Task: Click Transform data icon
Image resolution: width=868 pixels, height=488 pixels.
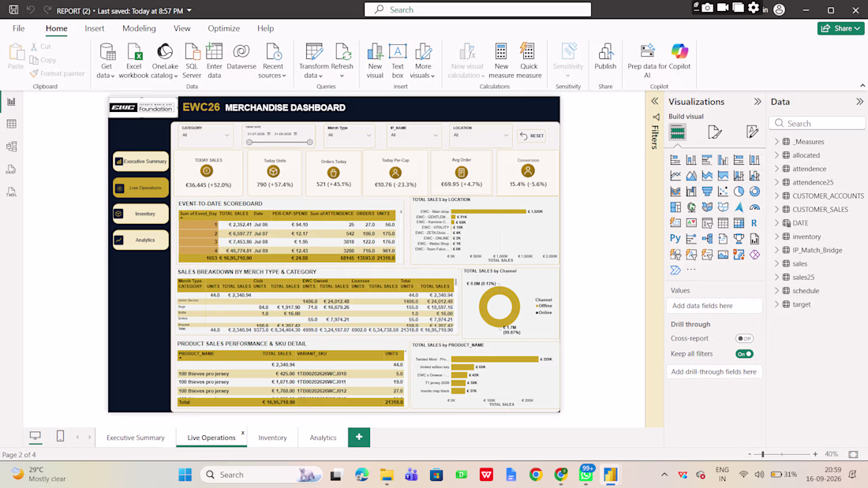Action: [x=314, y=52]
